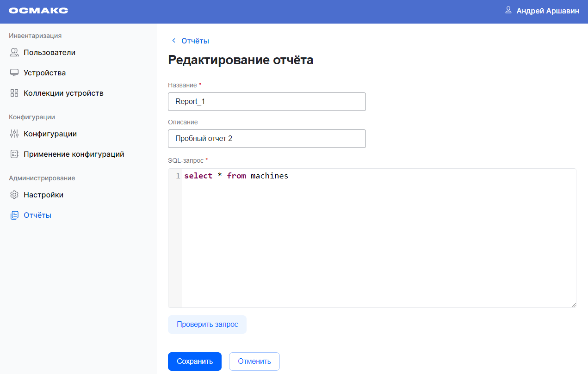Click the user profile icon in header
This screenshot has width=588, height=374.
tap(508, 10)
